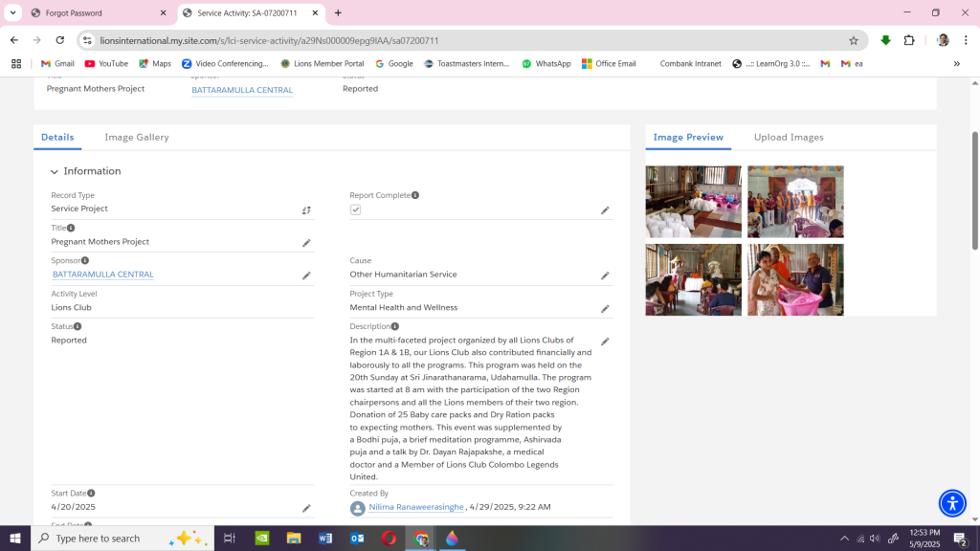This screenshot has width=980, height=551.
Task: Open File Explorer from the taskbar
Action: [x=293, y=538]
